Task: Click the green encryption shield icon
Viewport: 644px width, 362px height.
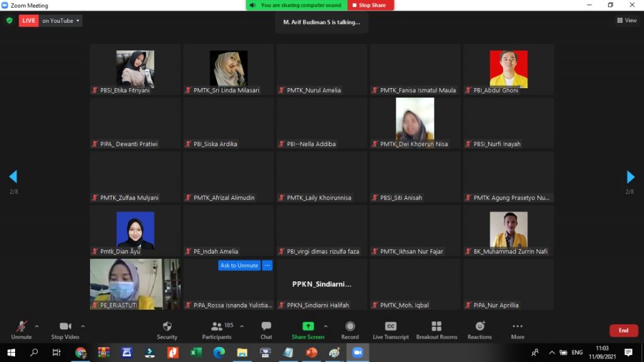Action: 9,21
